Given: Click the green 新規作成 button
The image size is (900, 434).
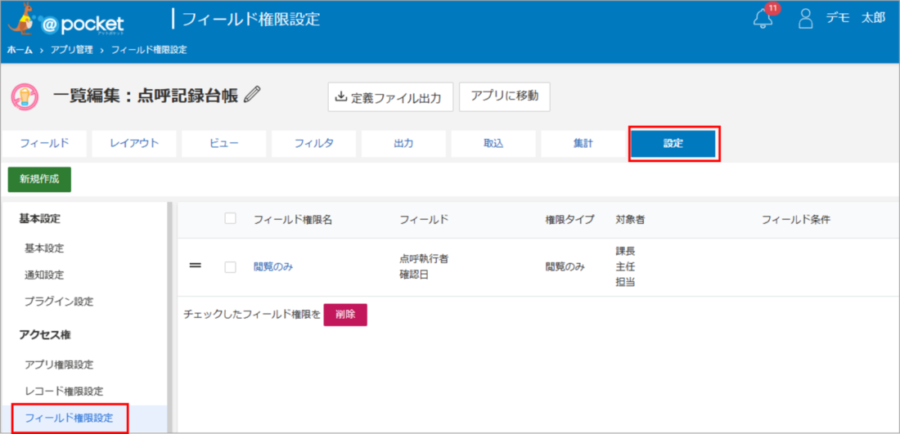Looking at the screenshot, I should pyautogui.click(x=40, y=179).
